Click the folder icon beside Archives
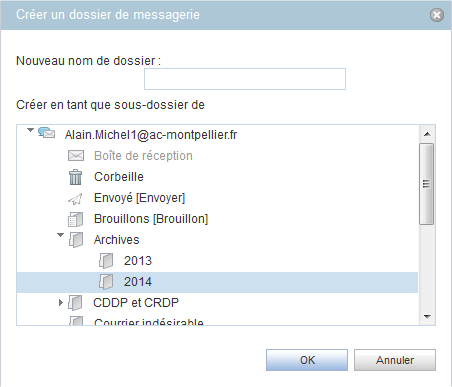 pyautogui.click(x=76, y=240)
